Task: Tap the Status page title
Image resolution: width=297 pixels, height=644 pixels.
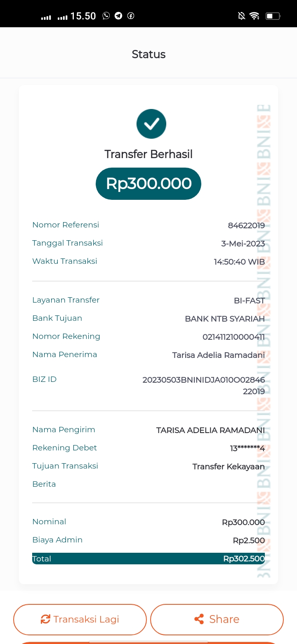Action: click(148, 54)
